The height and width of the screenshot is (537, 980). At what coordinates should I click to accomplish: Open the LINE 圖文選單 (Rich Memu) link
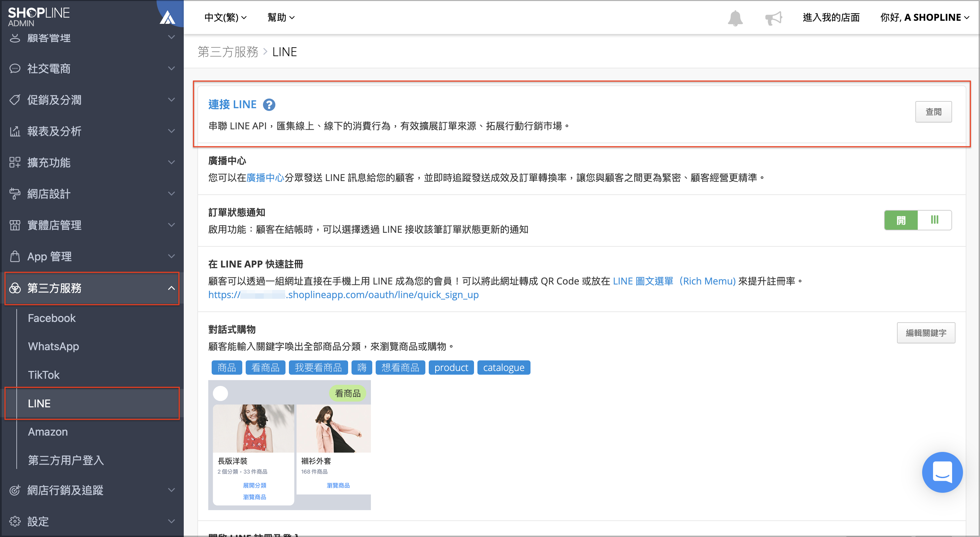coord(674,281)
